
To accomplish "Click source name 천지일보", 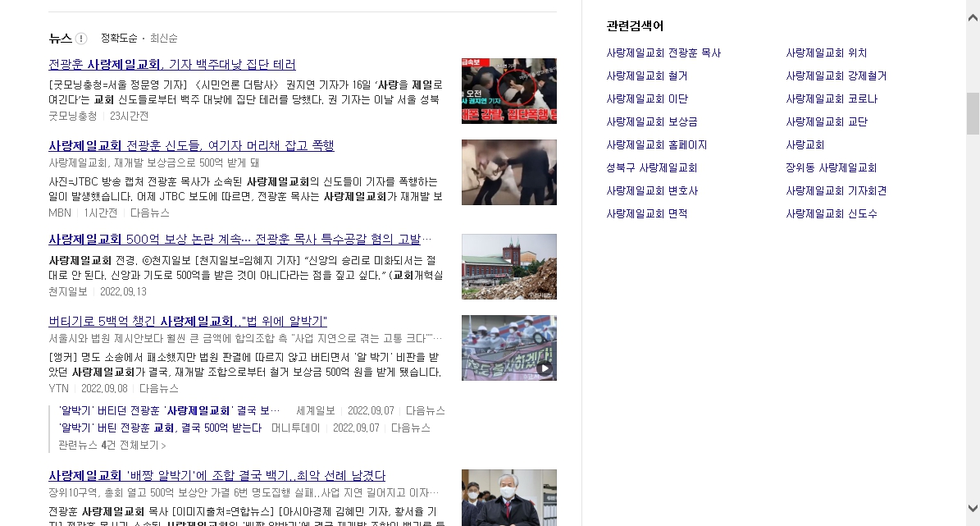I will (x=67, y=292).
